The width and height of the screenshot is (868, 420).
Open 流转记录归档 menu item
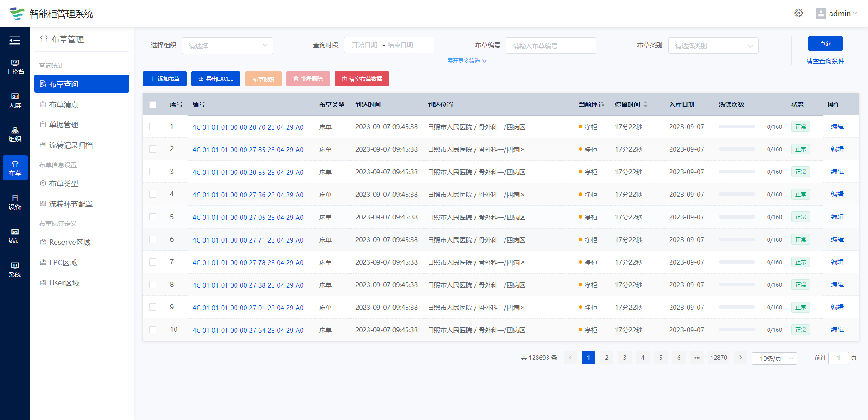tap(82, 145)
